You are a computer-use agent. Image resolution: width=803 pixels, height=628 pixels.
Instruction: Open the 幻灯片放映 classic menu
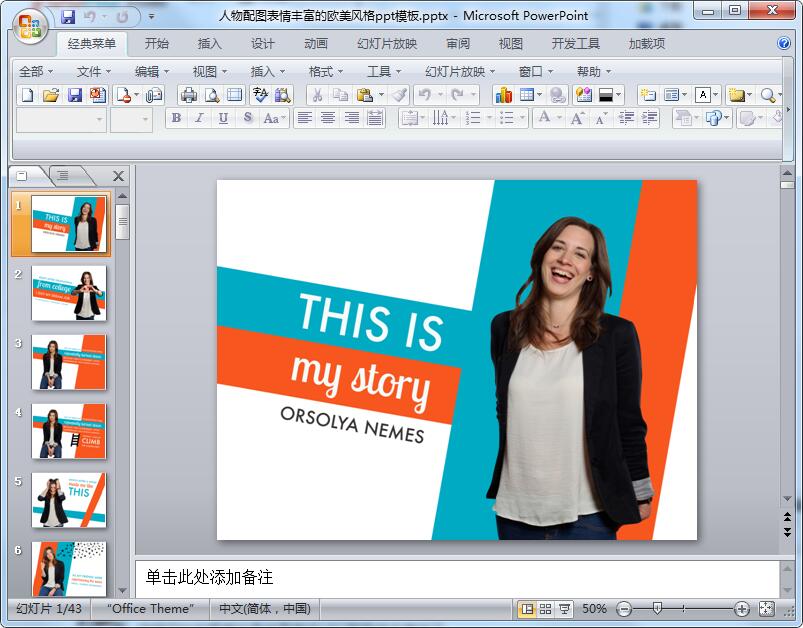pyautogui.click(x=460, y=72)
